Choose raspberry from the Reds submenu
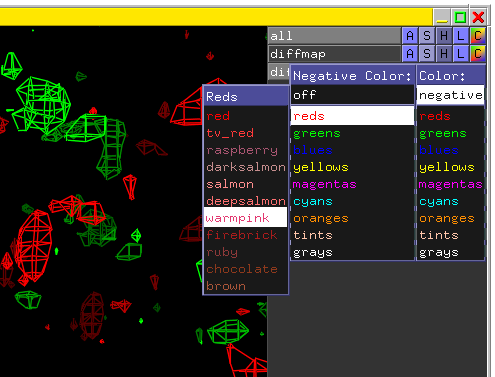495x377 pixels. [x=246, y=150]
